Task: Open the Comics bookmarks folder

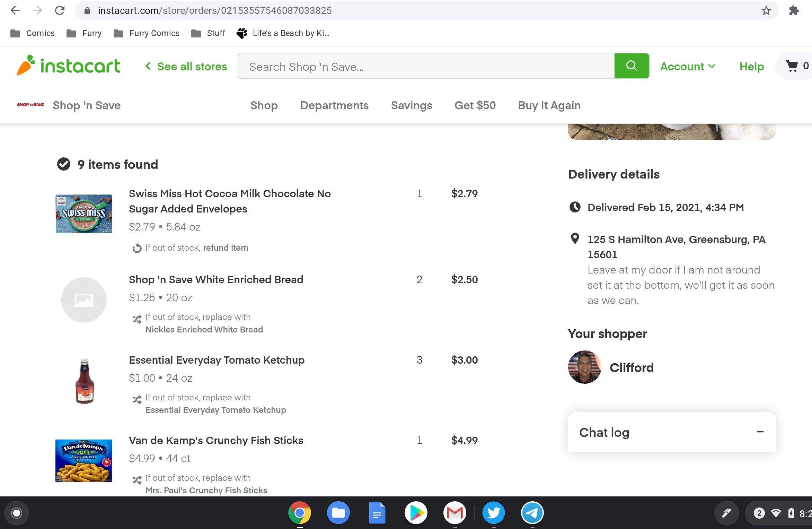Action: click(x=33, y=33)
